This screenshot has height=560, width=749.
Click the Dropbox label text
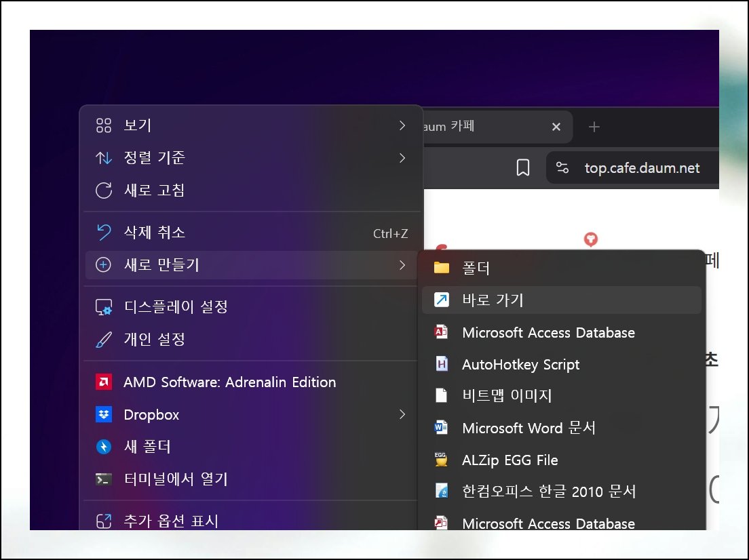click(151, 415)
